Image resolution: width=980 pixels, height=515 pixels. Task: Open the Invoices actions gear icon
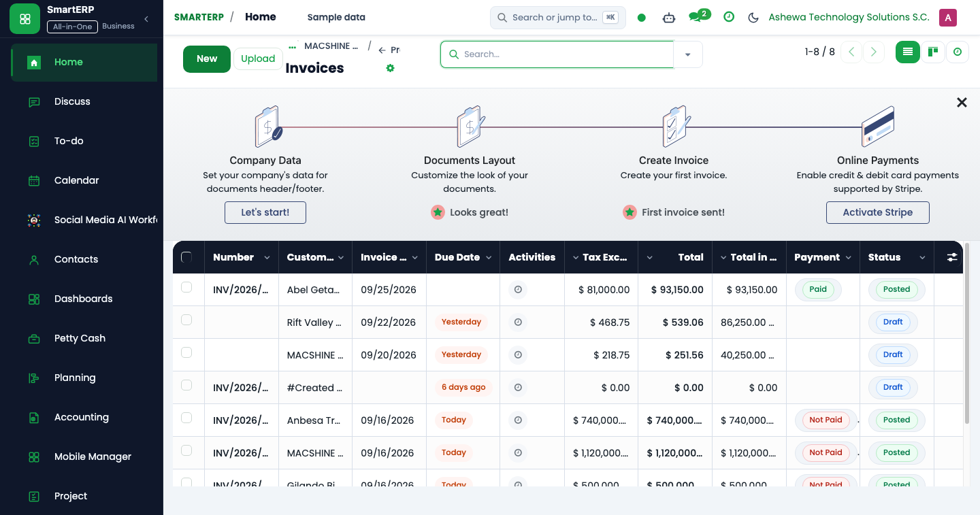(390, 68)
